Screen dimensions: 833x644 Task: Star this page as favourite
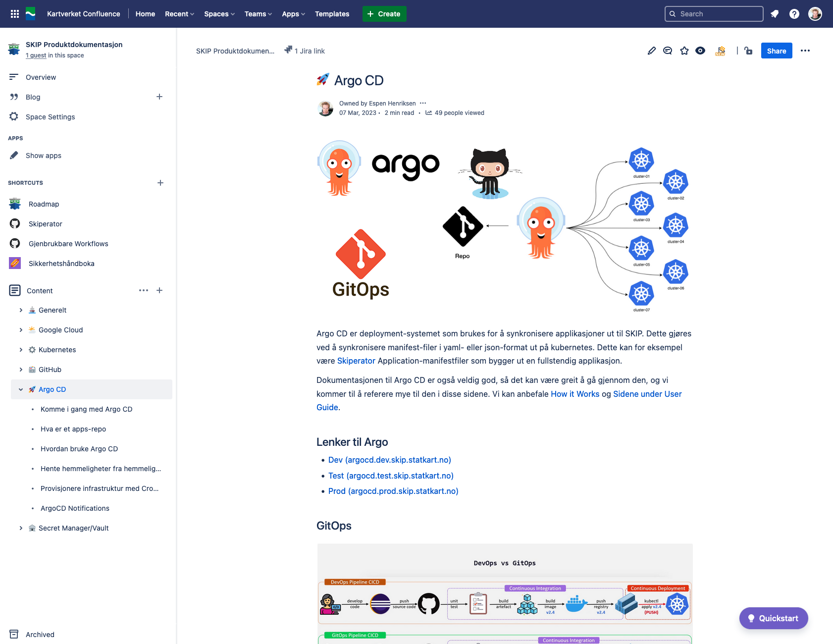684,51
